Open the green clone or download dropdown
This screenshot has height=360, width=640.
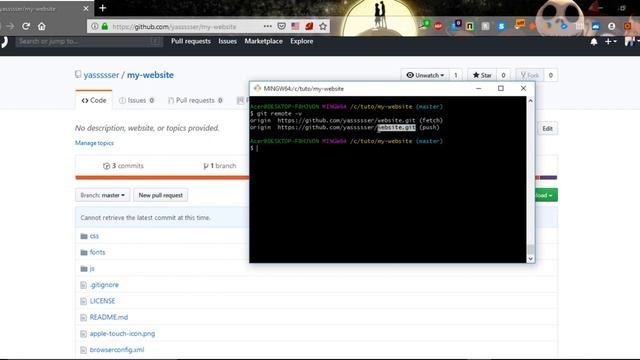[x=546, y=195]
